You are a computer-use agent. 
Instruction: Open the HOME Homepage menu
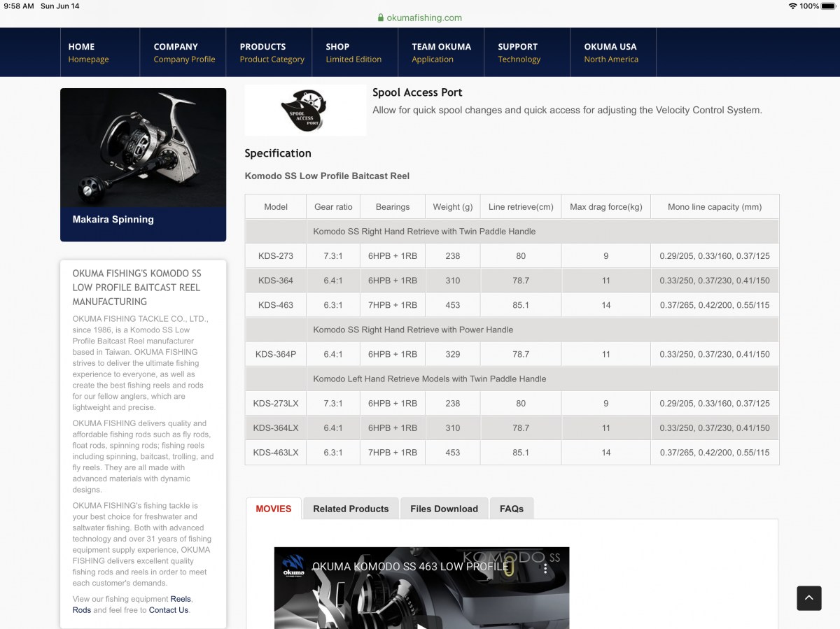click(x=100, y=52)
